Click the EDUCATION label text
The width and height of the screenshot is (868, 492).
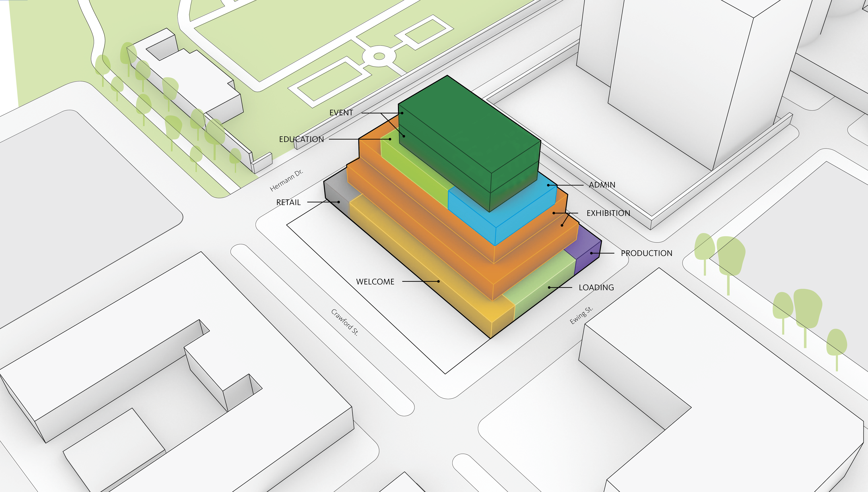(x=301, y=139)
